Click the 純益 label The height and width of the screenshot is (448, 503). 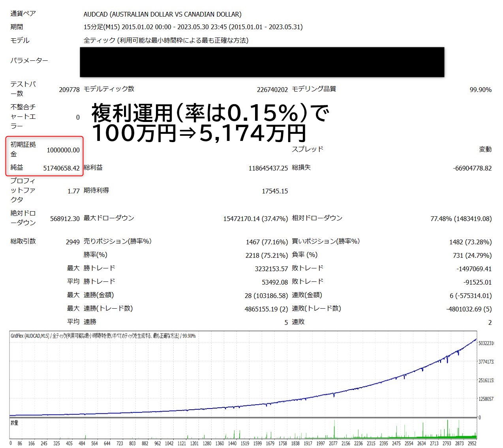coord(17,167)
